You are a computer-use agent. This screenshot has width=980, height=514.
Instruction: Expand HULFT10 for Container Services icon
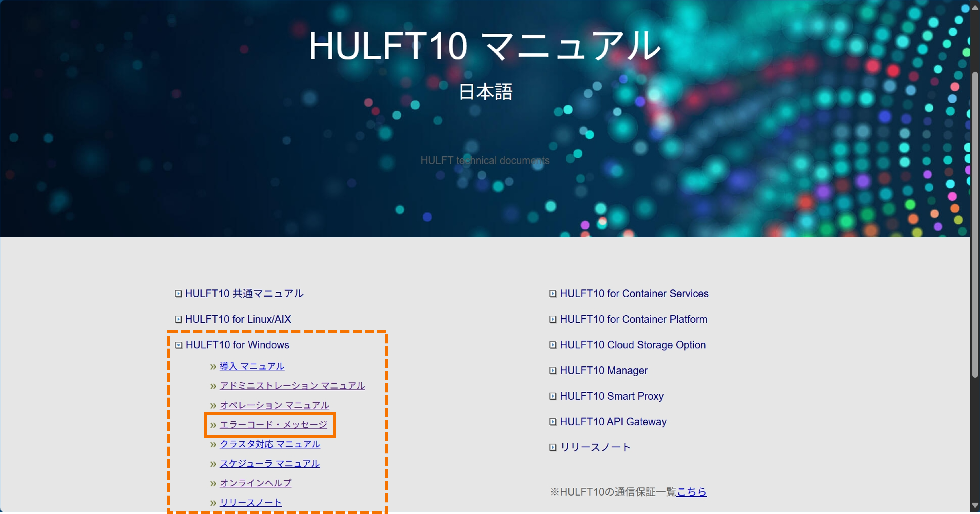[553, 294]
